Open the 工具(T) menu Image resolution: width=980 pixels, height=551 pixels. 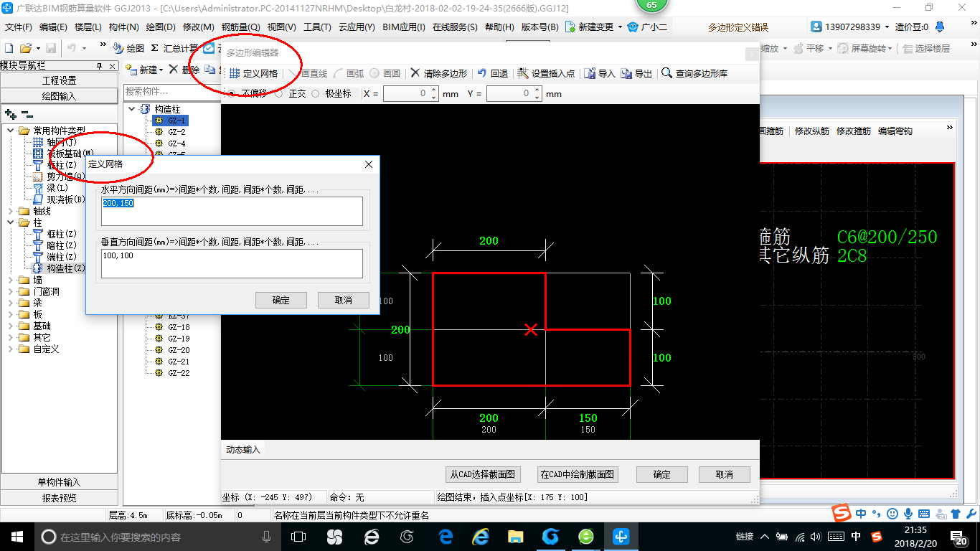coord(317,27)
